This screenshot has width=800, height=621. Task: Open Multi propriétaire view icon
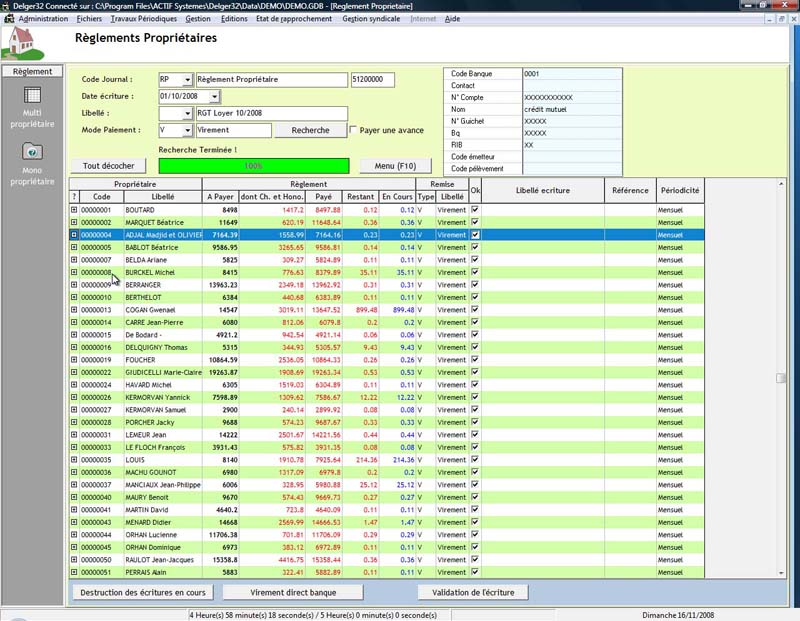click(x=32, y=97)
